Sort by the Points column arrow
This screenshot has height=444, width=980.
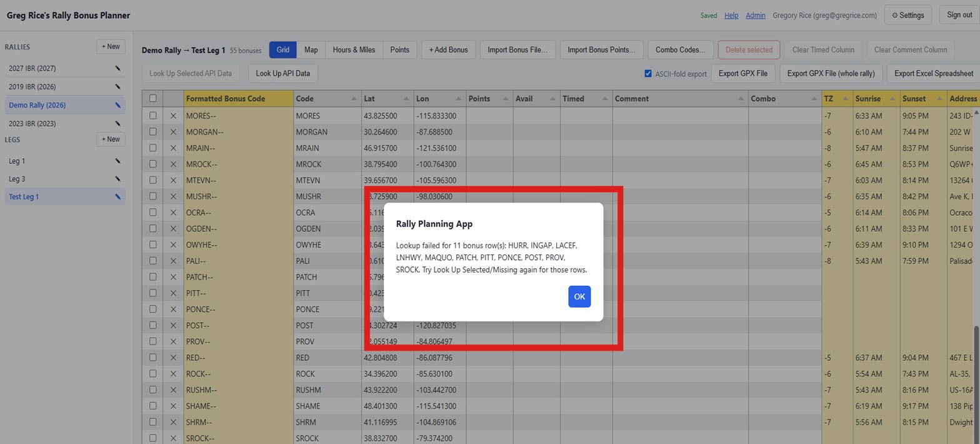click(505, 99)
